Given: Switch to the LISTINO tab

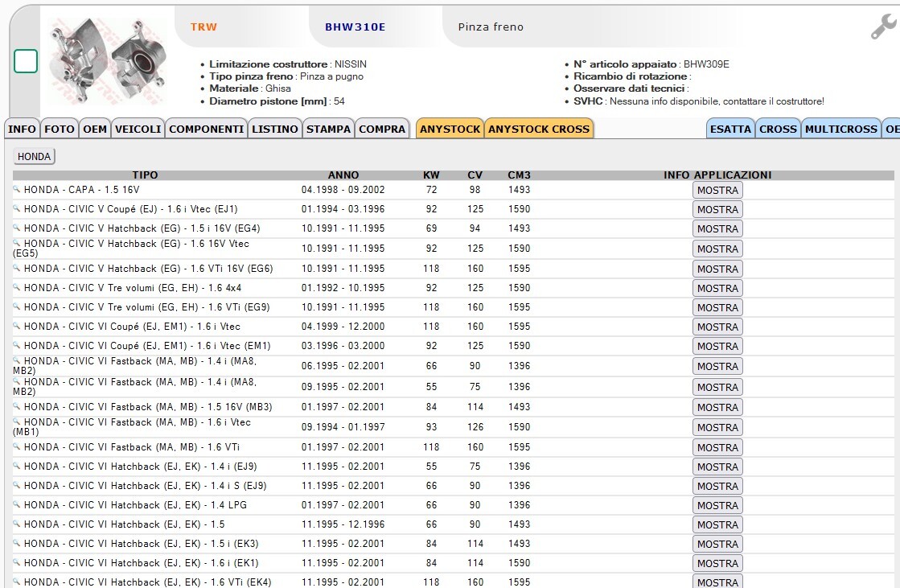Looking at the screenshot, I should tap(275, 129).
